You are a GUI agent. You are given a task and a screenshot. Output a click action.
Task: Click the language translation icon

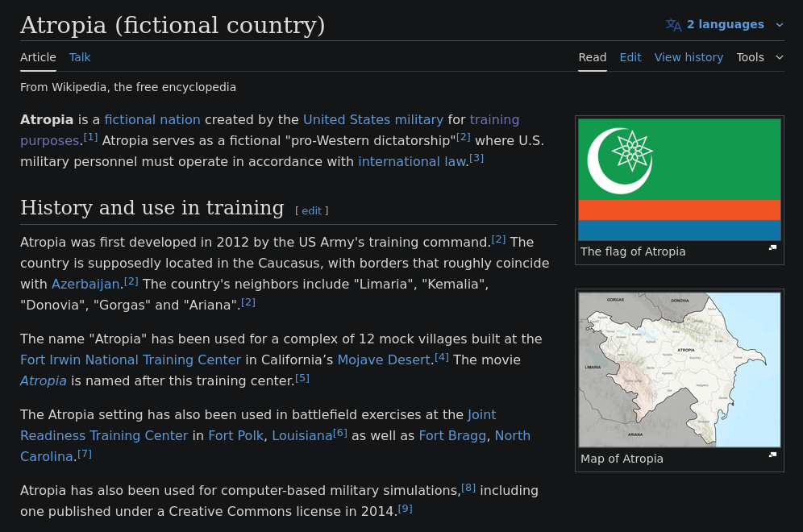point(673,25)
